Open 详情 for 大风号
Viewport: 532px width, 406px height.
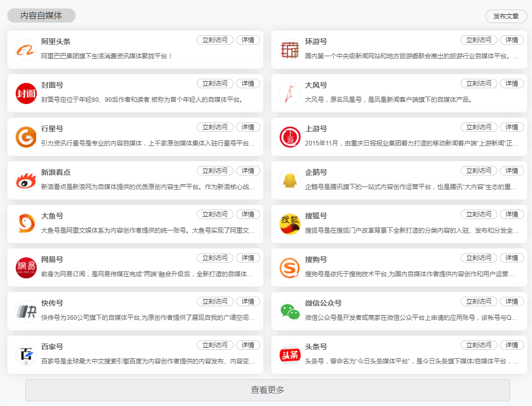(512, 84)
